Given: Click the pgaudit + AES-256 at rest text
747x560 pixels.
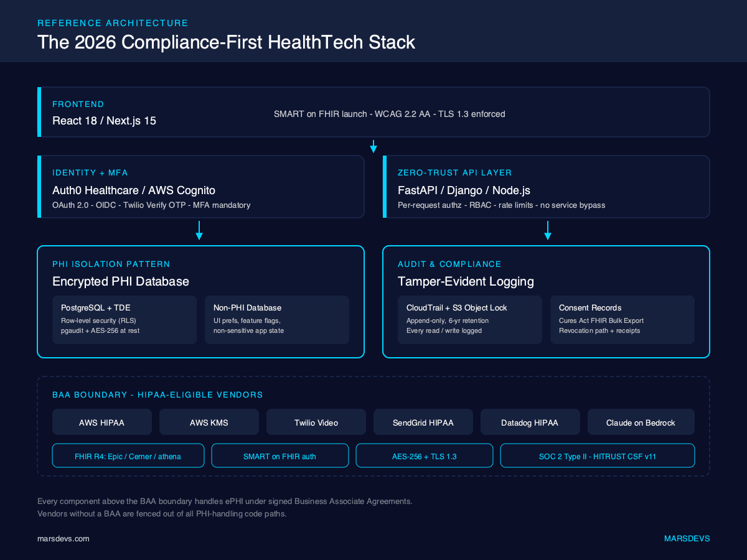Looking at the screenshot, I should click(100, 330).
